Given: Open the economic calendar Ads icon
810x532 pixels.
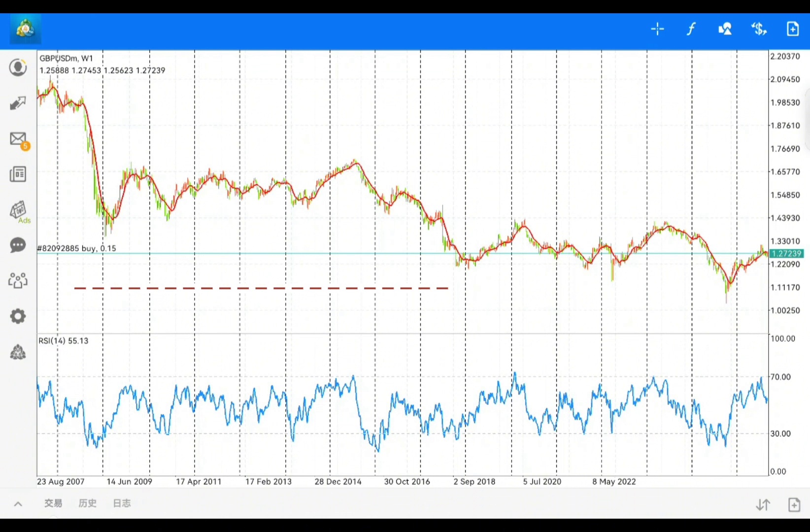Looking at the screenshot, I should point(19,211).
